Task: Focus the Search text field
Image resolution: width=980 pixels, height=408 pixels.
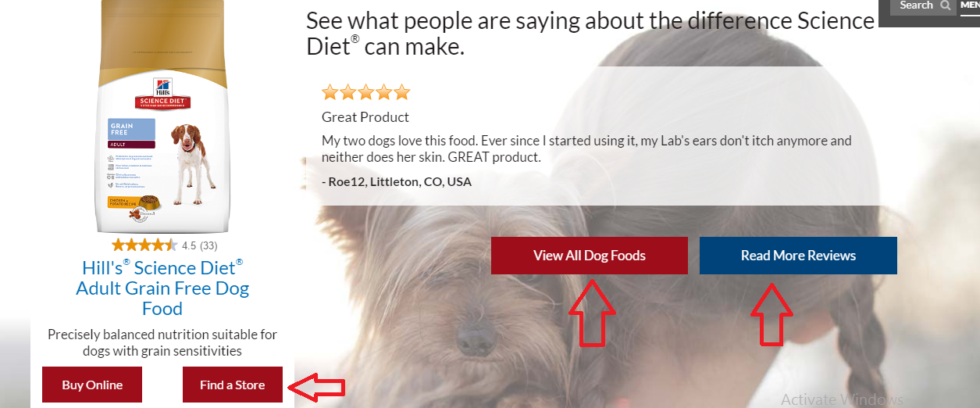Action: pyautogui.click(x=916, y=5)
